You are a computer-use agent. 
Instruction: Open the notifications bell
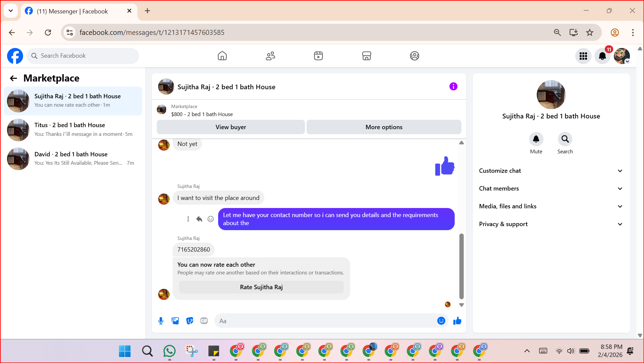(x=602, y=56)
